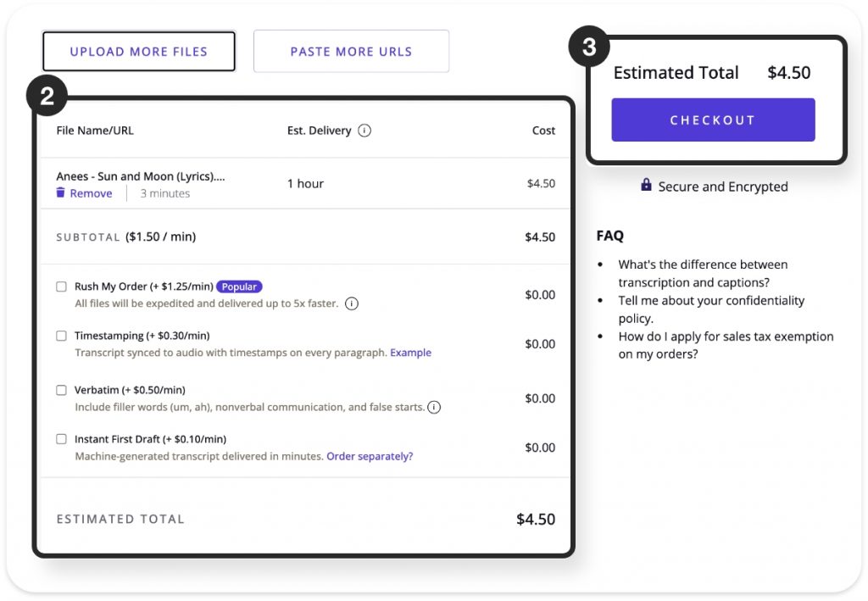Open the timestamping Example link

(410, 353)
